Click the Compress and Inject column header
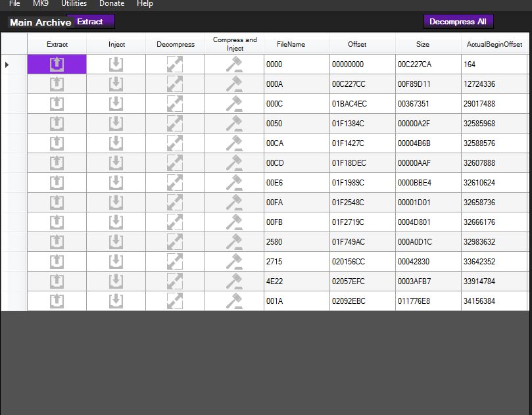 [x=235, y=44]
